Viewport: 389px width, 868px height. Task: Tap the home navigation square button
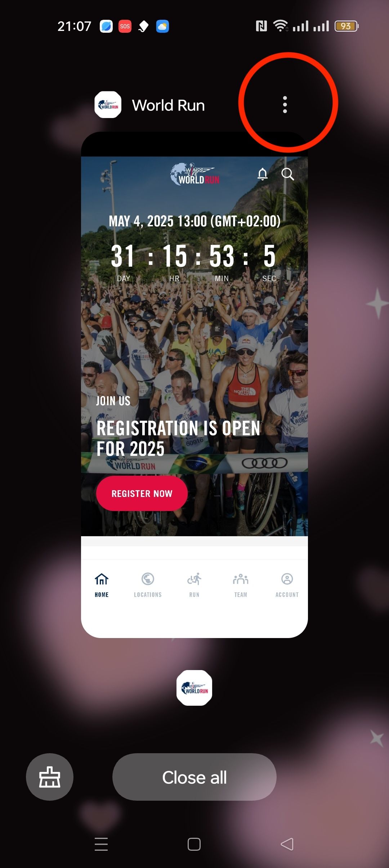[x=194, y=844]
